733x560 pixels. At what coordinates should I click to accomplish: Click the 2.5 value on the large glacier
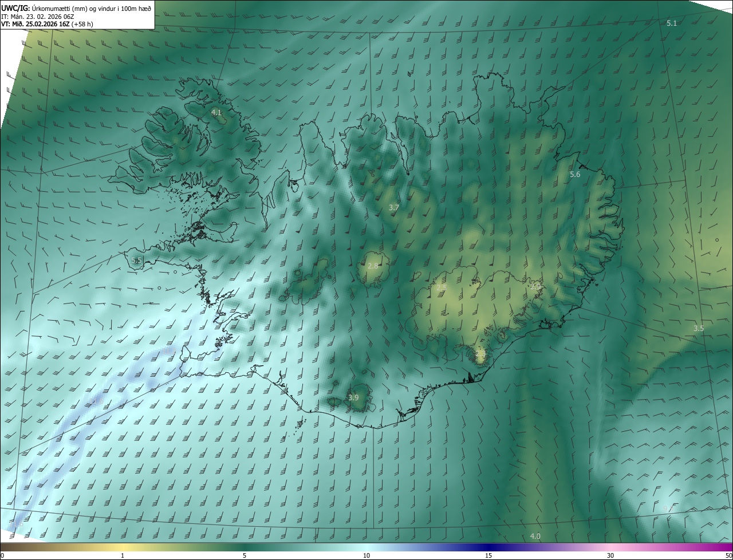point(442,287)
